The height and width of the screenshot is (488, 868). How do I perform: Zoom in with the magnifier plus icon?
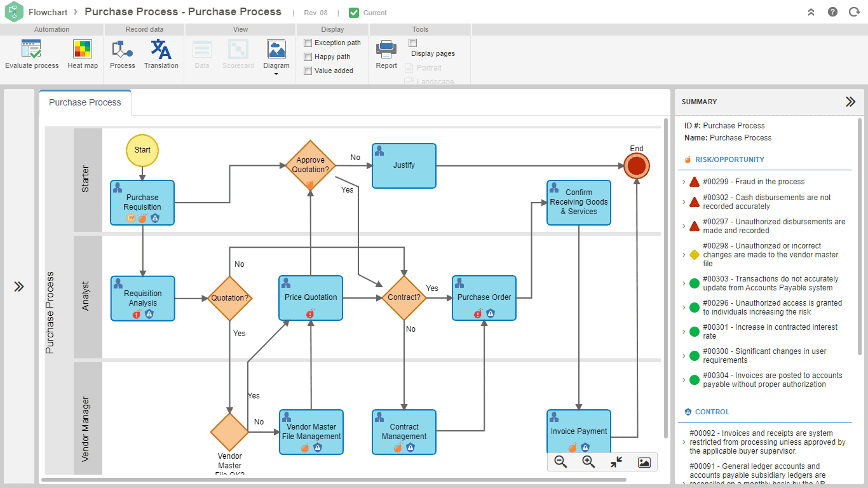588,463
